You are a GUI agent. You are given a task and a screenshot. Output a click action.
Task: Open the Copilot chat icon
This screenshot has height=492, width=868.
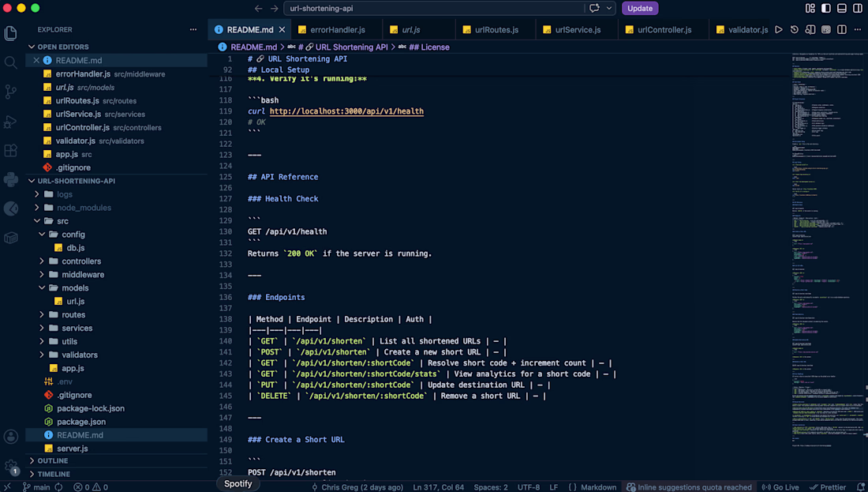tap(594, 9)
